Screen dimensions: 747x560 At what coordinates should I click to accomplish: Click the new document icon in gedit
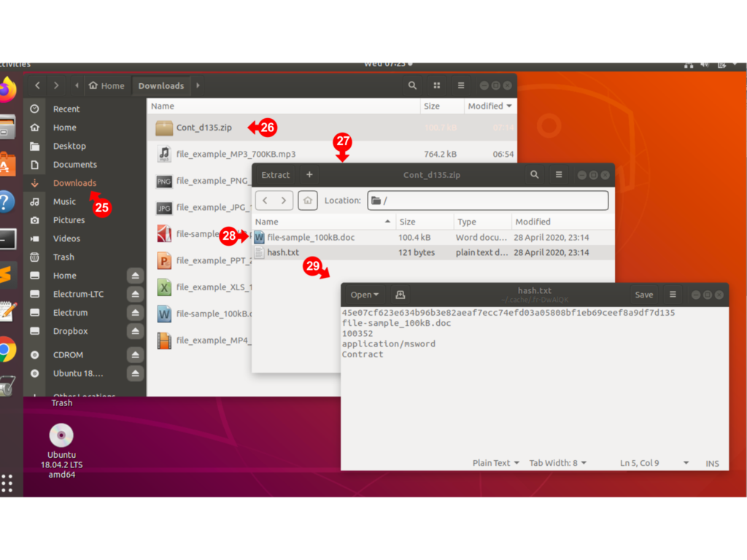(400, 295)
